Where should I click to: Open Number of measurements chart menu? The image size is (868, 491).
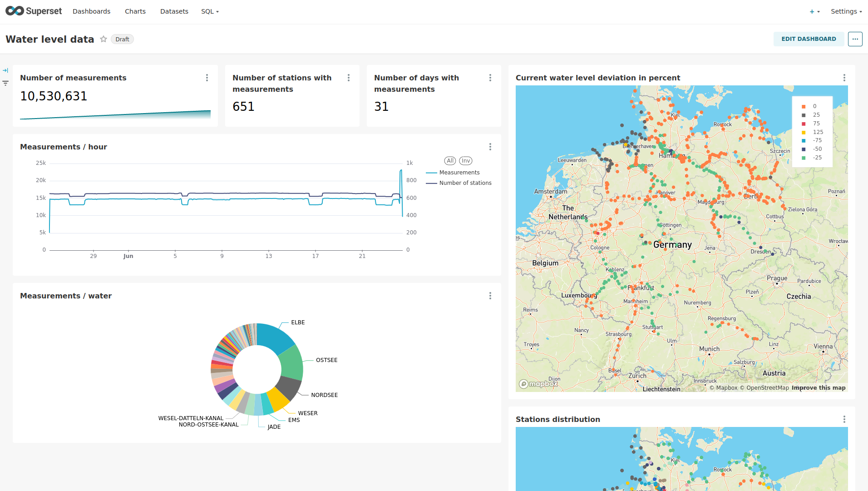click(207, 78)
